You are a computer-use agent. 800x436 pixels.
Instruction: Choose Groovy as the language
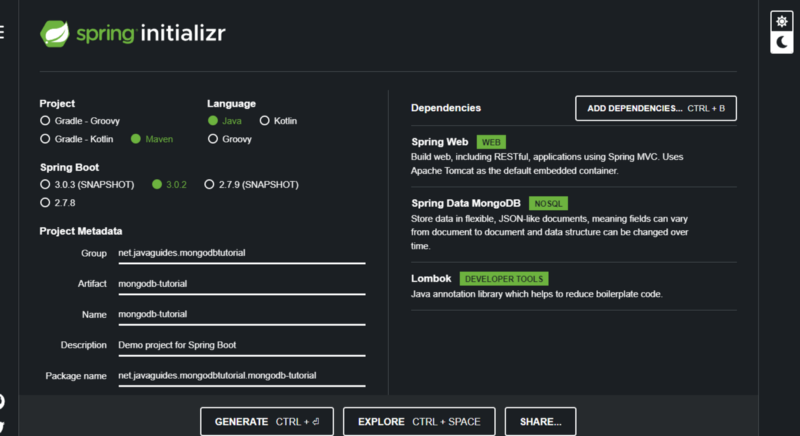pyautogui.click(x=230, y=139)
